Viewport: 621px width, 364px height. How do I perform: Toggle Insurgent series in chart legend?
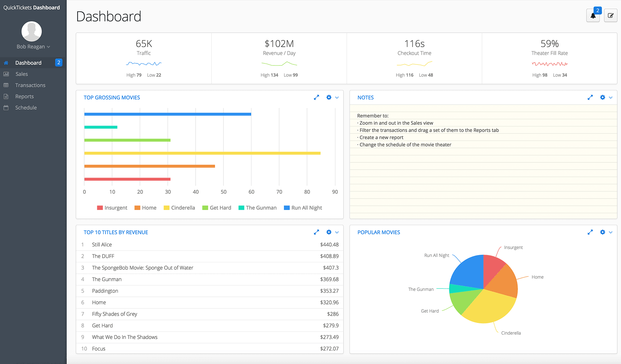point(112,208)
